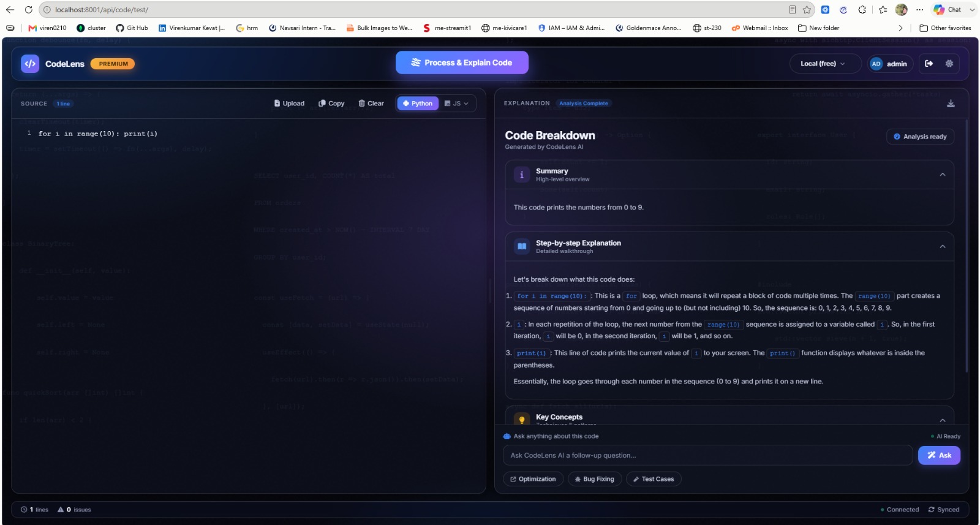Open the Git Hub bookmark
Image resolution: width=980 pixels, height=525 pixels.
click(x=132, y=28)
